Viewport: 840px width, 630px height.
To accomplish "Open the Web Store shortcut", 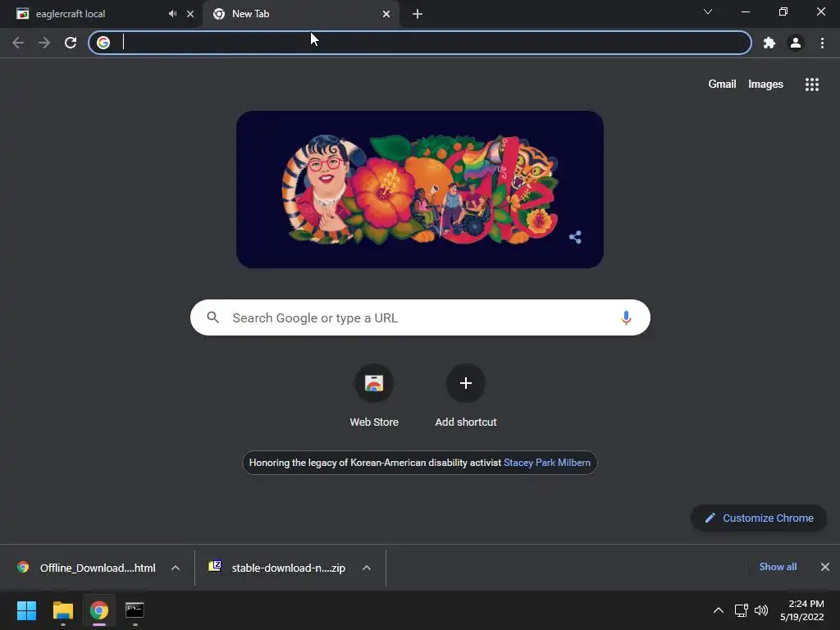I will point(374,396).
